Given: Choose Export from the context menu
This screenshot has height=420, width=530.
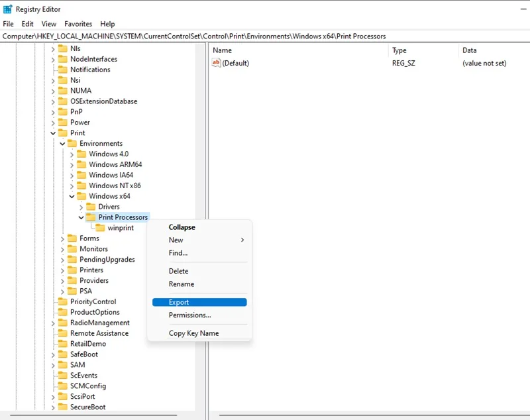Looking at the screenshot, I should pyautogui.click(x=199, y=302).
